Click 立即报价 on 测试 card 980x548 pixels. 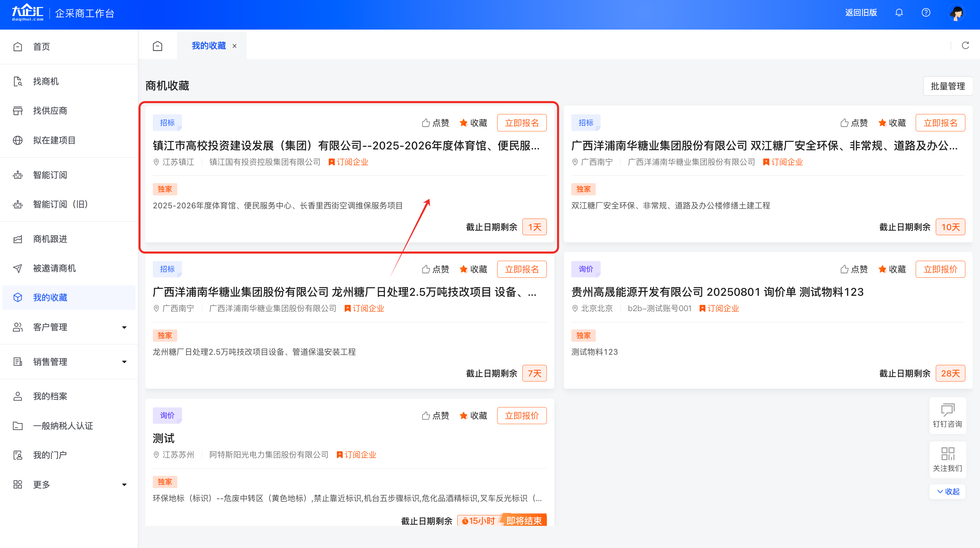(x=522, y=416)
